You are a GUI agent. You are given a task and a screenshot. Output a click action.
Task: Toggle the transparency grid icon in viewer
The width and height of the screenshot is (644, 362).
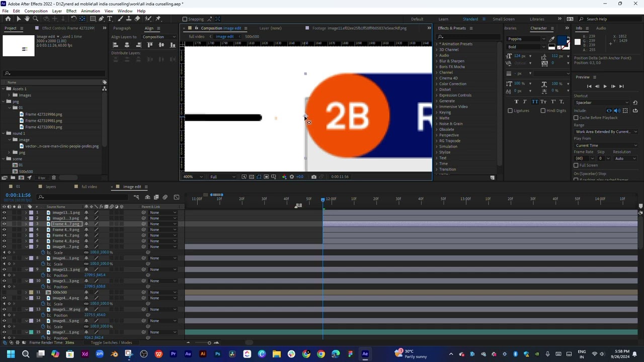252,176
